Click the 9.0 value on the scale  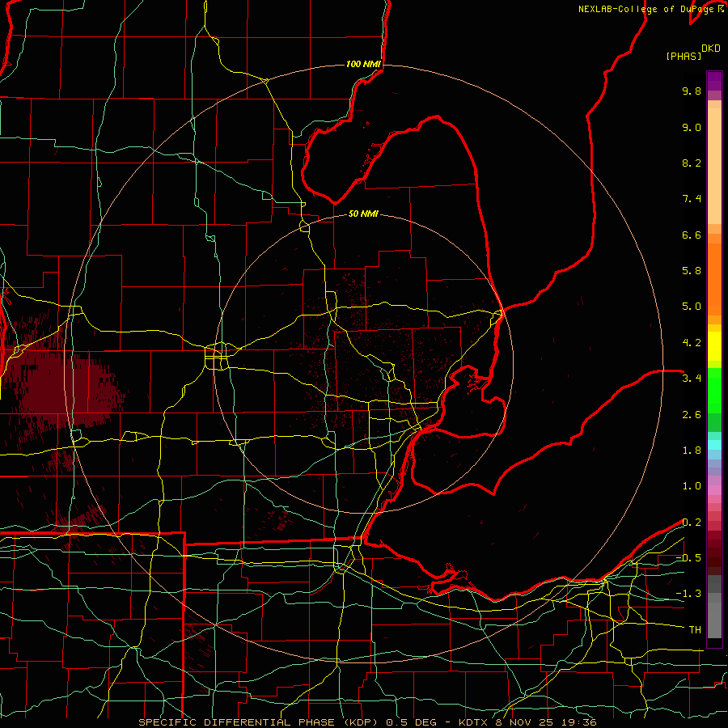tap(692, 127)
